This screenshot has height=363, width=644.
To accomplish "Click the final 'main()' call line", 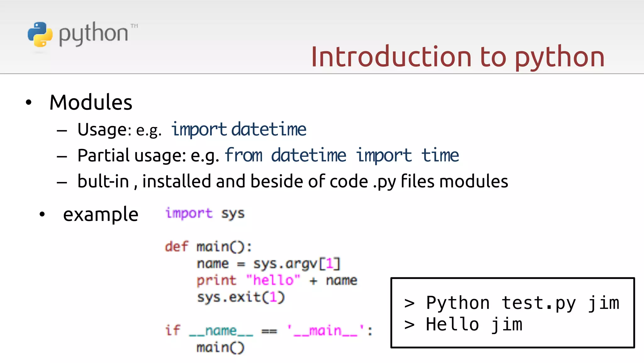I will [x=220, y=348].
